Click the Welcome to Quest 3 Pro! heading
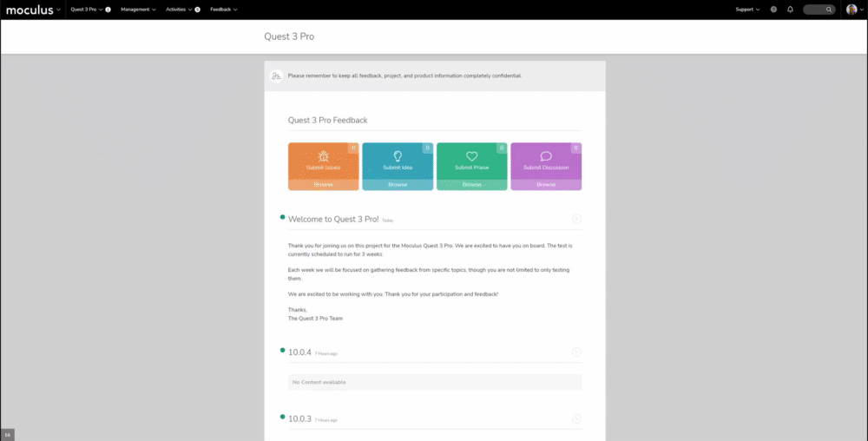868x441 pixels. pyautogui.click(x=333, y=219)
